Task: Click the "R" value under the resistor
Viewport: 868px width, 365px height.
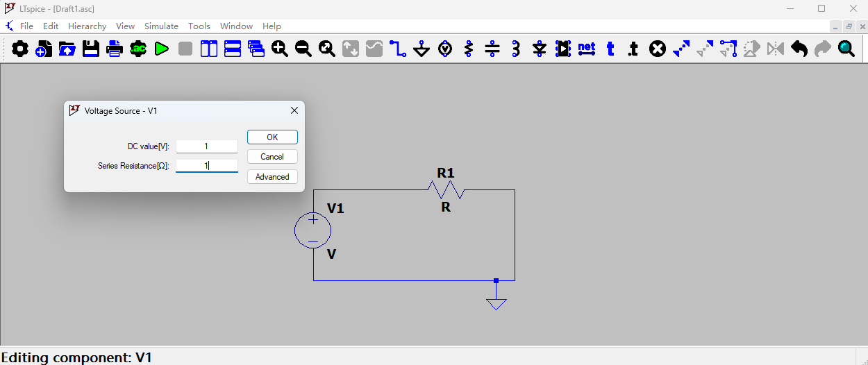Action: coord(446,207)
